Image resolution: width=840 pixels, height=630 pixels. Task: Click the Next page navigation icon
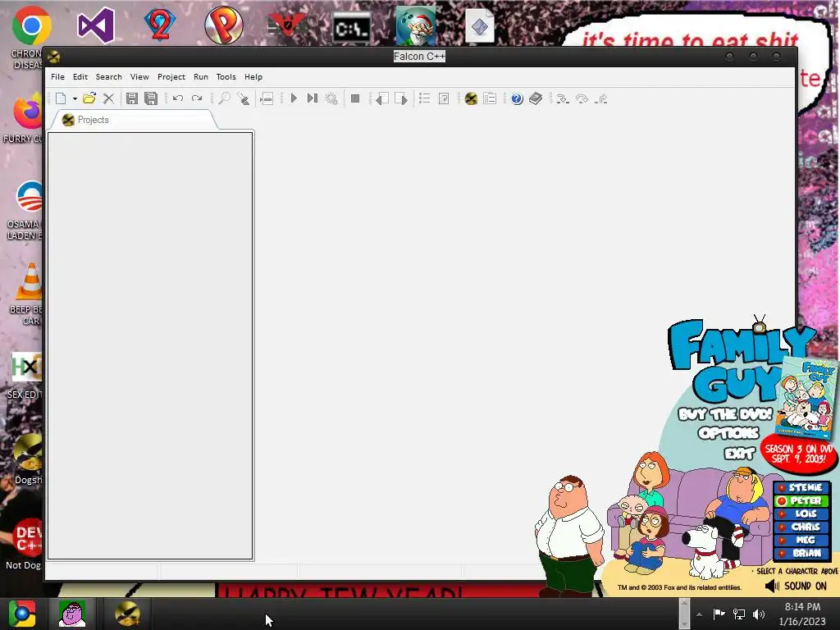point(400,98)
